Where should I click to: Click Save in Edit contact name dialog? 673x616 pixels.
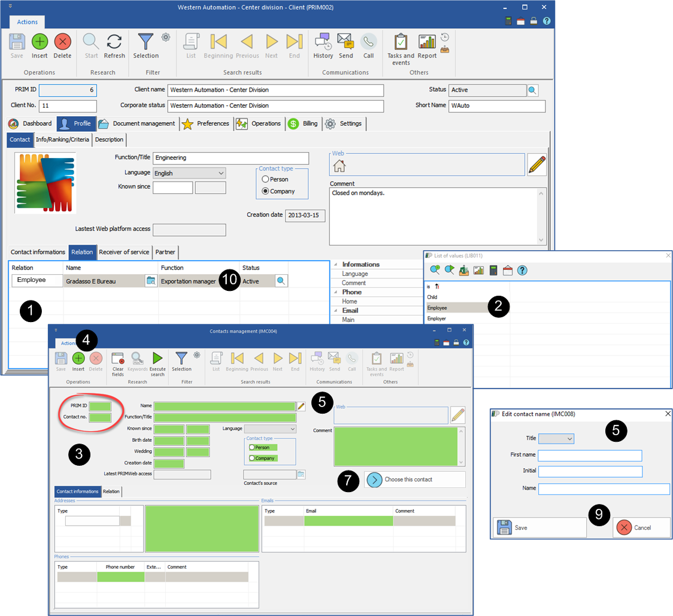click(x=539, y=527)
